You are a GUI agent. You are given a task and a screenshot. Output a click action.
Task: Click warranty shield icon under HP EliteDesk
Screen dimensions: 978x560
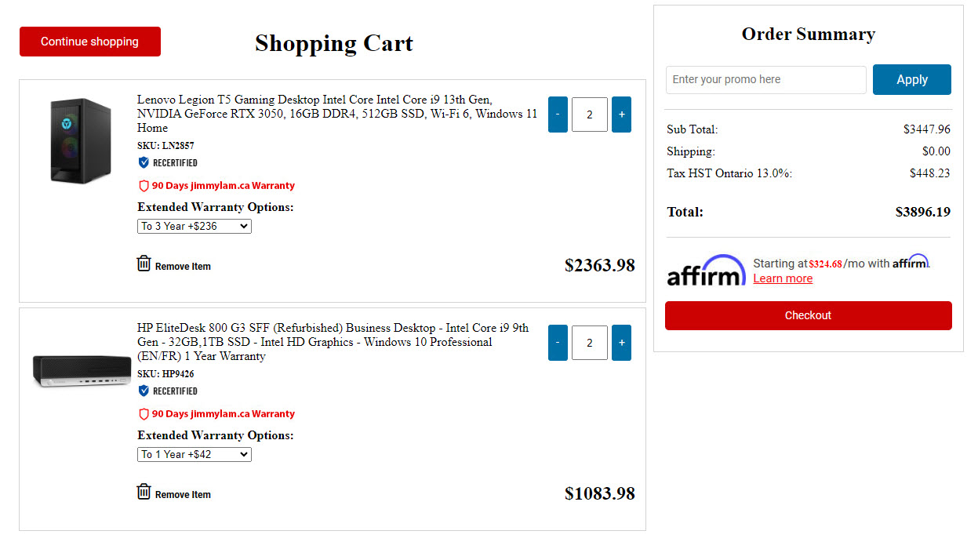[x=144, y=414]
